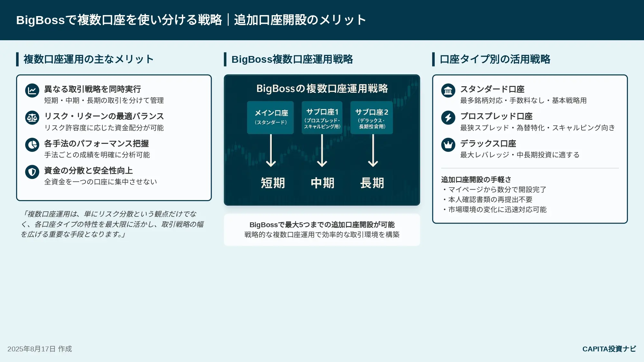Click text 手法ごとの成績を明確に分析可能
This screenshot has width=644, height=362.
[x=97, y=155]
